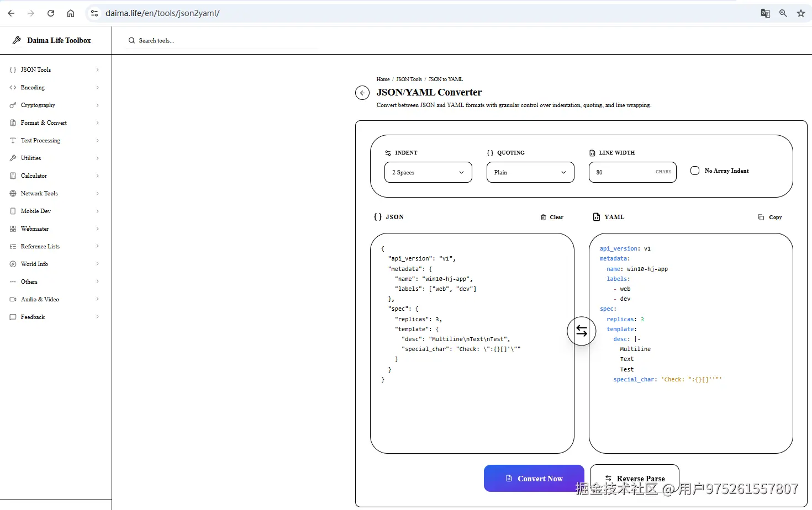Open the Quoting Plain dropdown
The image size is (812, 510).
pyautogui.click(x=530, y=172)
